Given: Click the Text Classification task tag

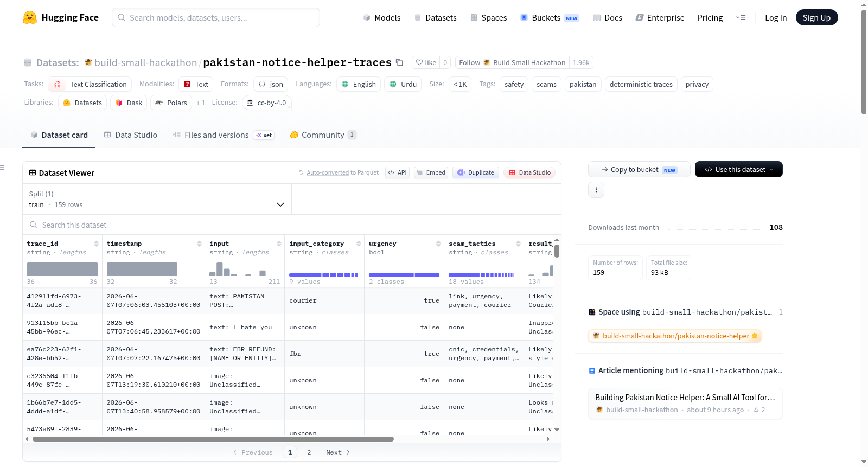Looking at the screenshot, I should click(x=90, y=84).
